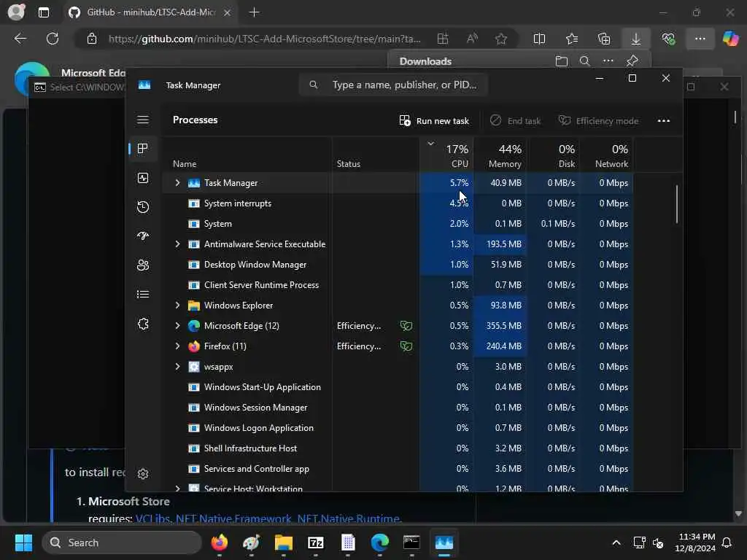
Task: Open downloads folder icon in Downloads panel
Action: [562, 61]
